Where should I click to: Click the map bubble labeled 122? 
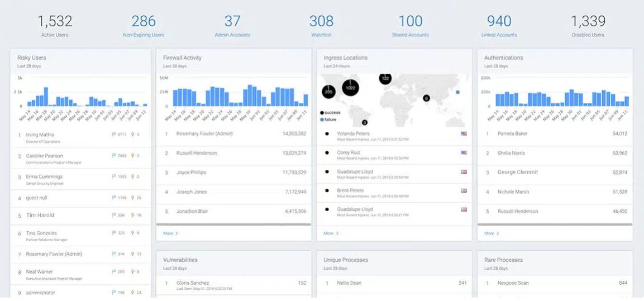385,78
